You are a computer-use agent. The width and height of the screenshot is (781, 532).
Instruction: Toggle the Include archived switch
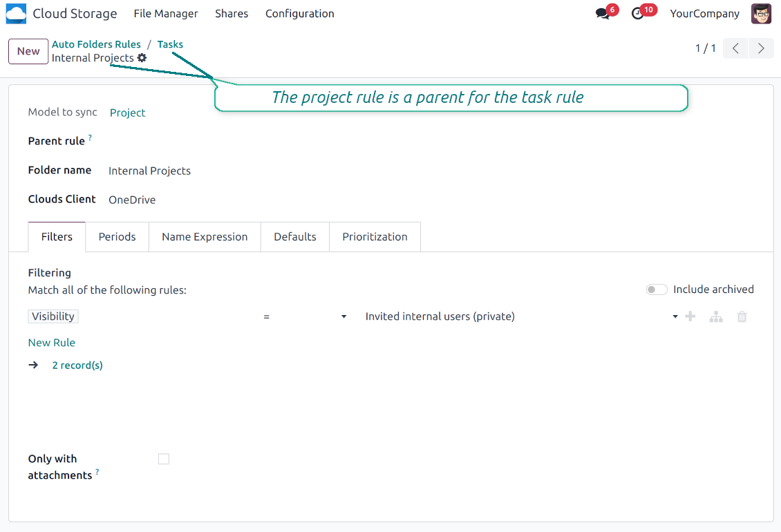tap(657, 289)
